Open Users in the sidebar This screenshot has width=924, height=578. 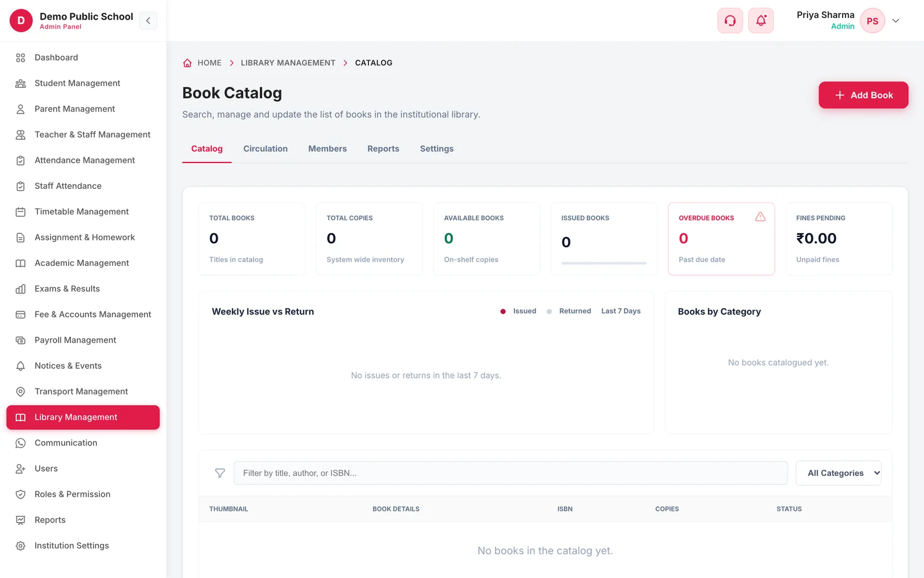click(83, 469)
